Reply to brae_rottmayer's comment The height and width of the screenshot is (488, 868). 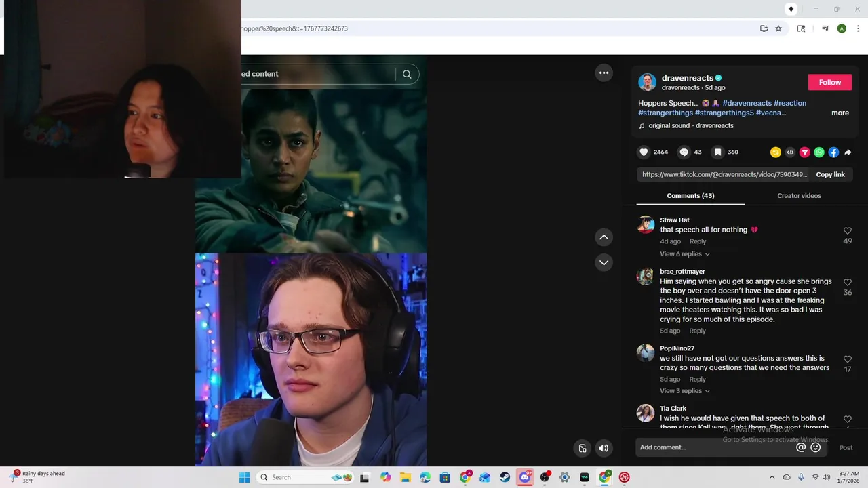click(698, 331)
